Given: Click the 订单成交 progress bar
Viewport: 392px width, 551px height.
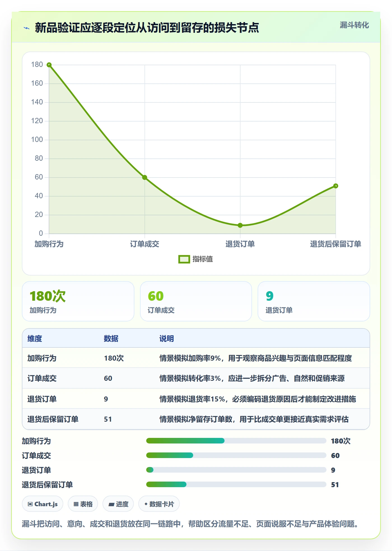Looking at the screenshot, I should (x=236, y=456).
